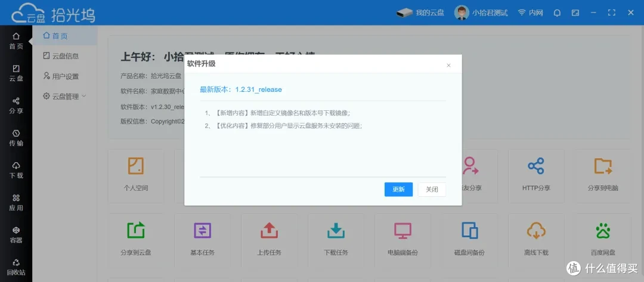The width and height of the screenshot is (644, 282).
Task: Click the 小拾君测试 user avatar
Action: tap(462, 13)
